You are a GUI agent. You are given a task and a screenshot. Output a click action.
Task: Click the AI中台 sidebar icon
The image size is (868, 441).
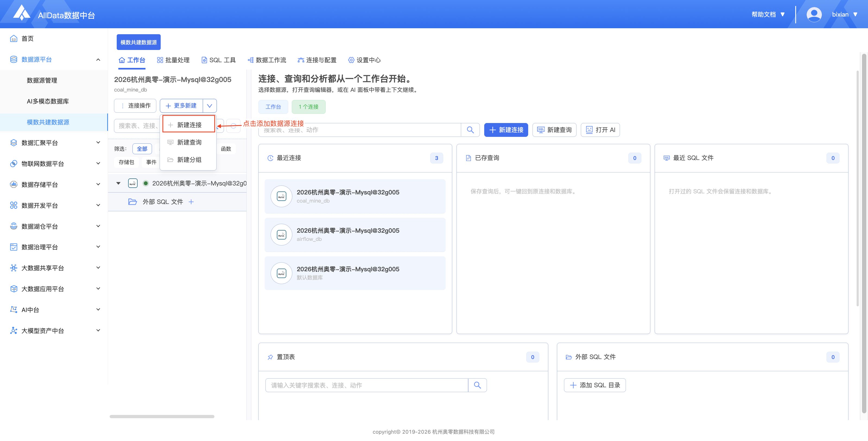pos(14,310)
